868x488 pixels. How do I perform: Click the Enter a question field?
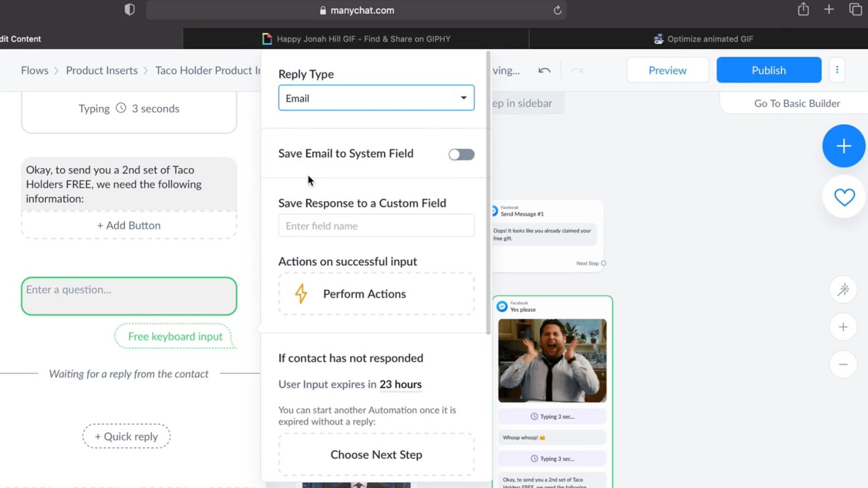[x=129, y=296]
